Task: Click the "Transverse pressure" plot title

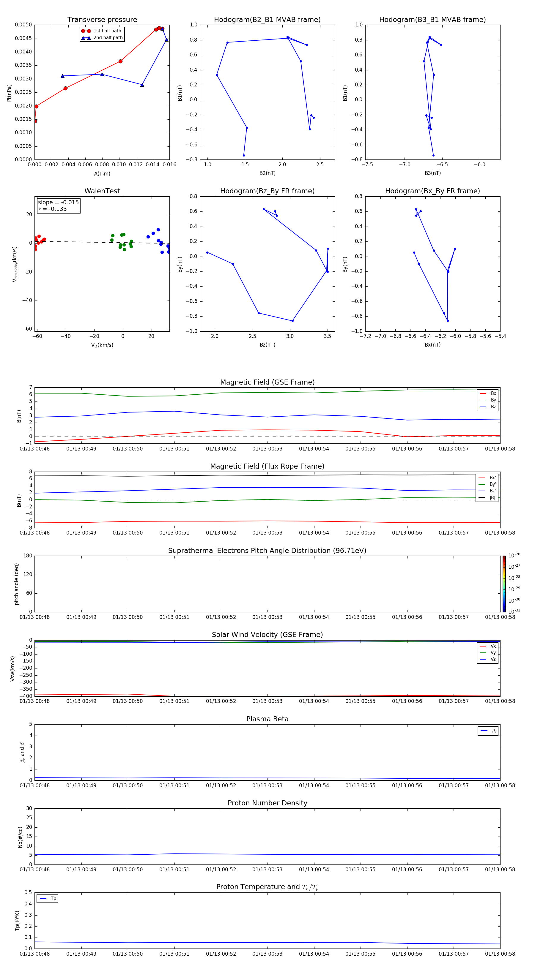Action: pyautogui.click(x=102, y=20)
